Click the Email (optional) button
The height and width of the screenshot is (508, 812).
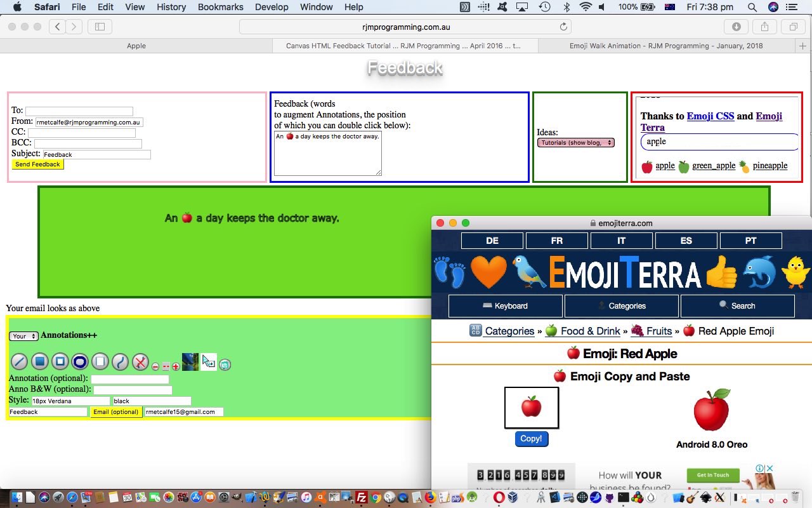[115, 412]
